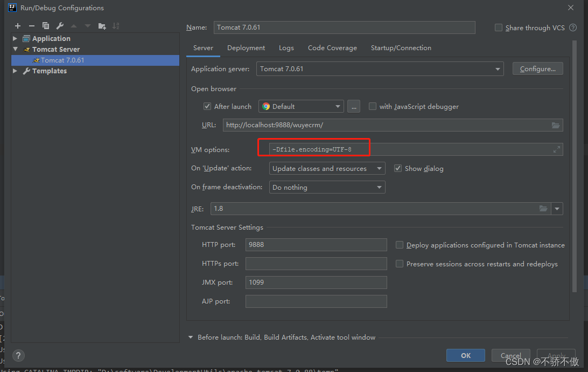Enable Preserve sessions across restarts and redeploys

pos(400,264)
